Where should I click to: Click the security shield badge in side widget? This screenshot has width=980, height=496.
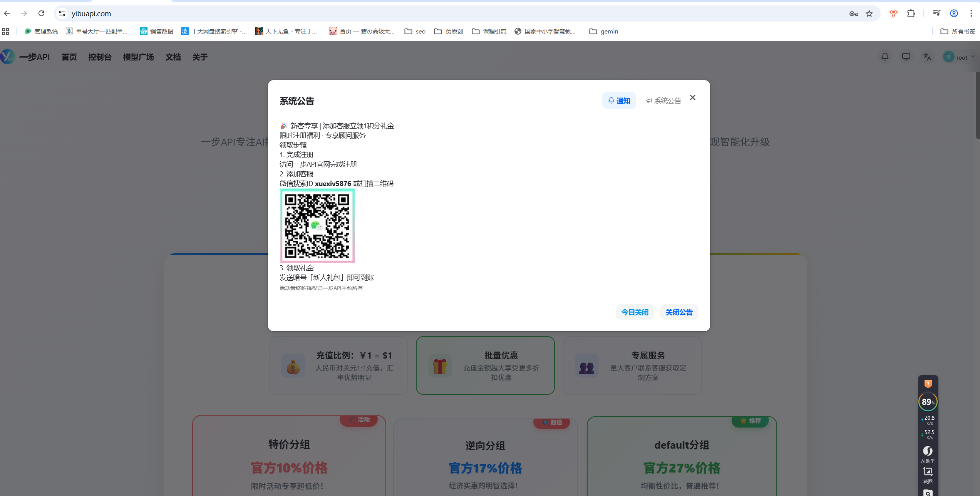(x=928, y=383)
